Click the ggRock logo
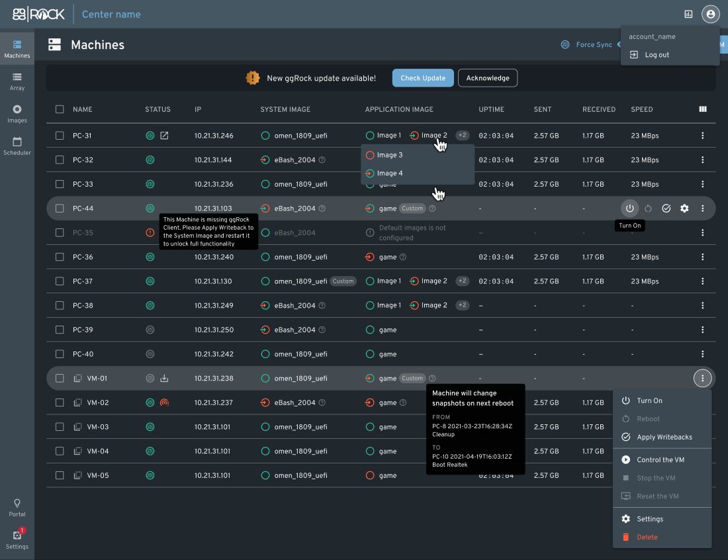The image size is (728, 560). click(38, 14)
